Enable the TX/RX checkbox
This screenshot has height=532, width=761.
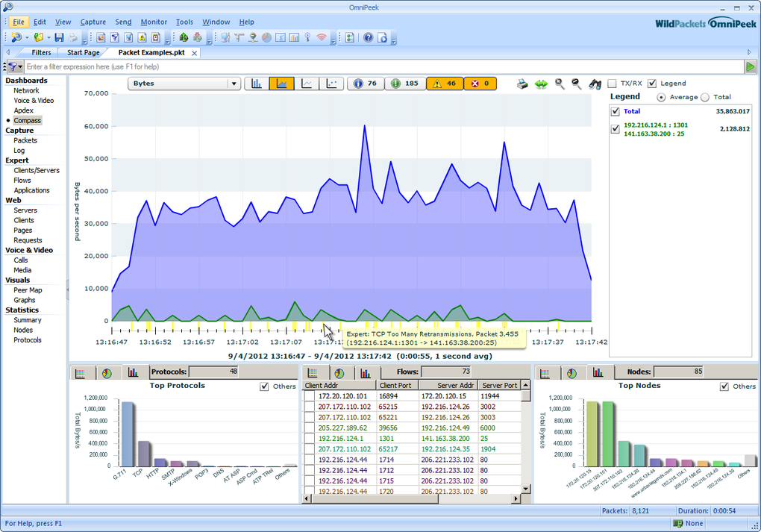tap(613, 84)
